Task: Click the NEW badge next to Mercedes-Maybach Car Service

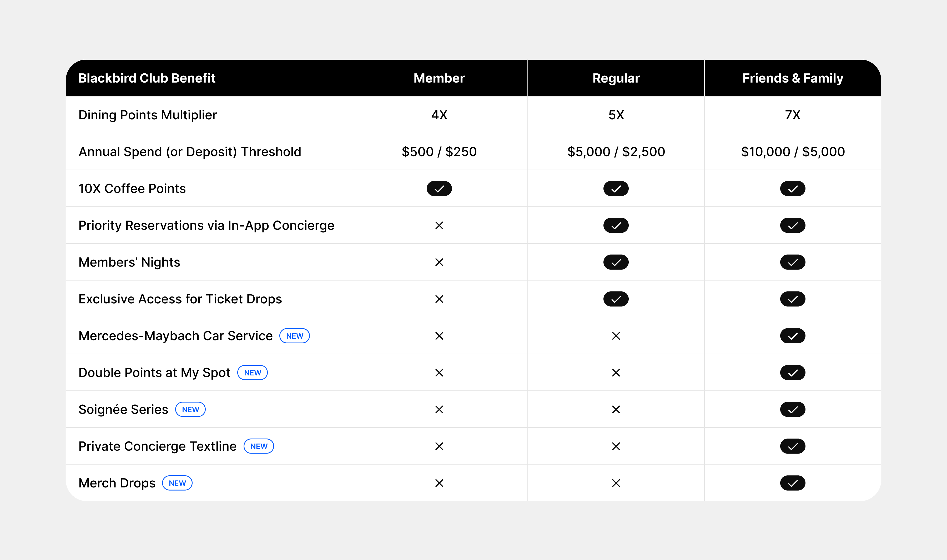Action: pos(294,335)
